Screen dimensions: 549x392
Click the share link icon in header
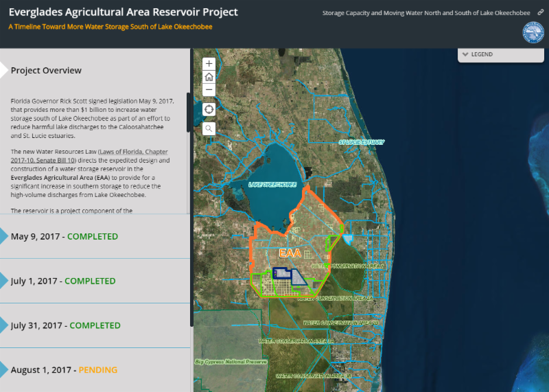tap(540, 12)
